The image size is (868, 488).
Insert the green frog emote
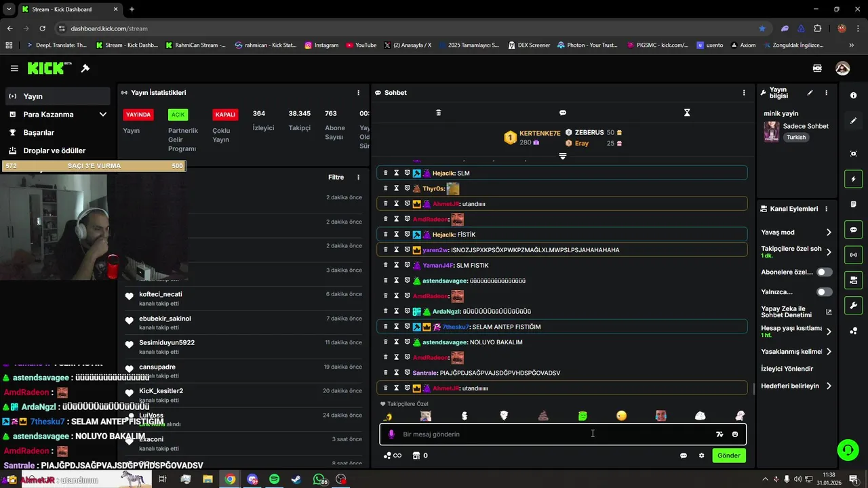583,416
